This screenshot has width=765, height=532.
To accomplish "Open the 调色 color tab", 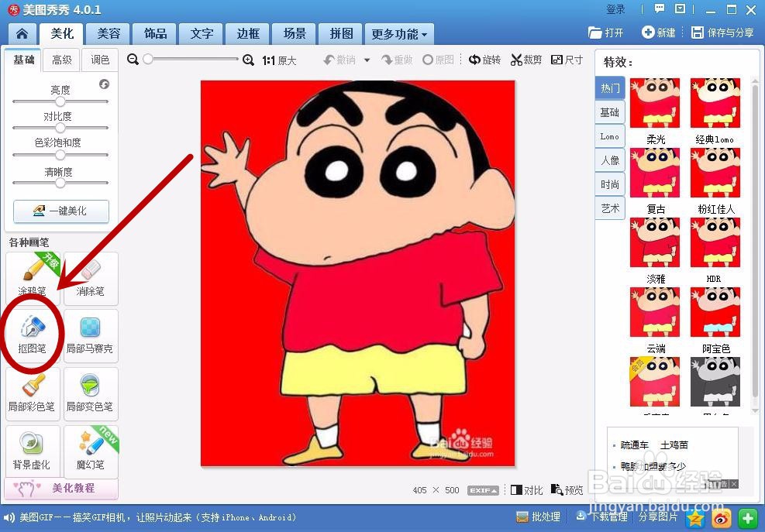I will [100, 60].
